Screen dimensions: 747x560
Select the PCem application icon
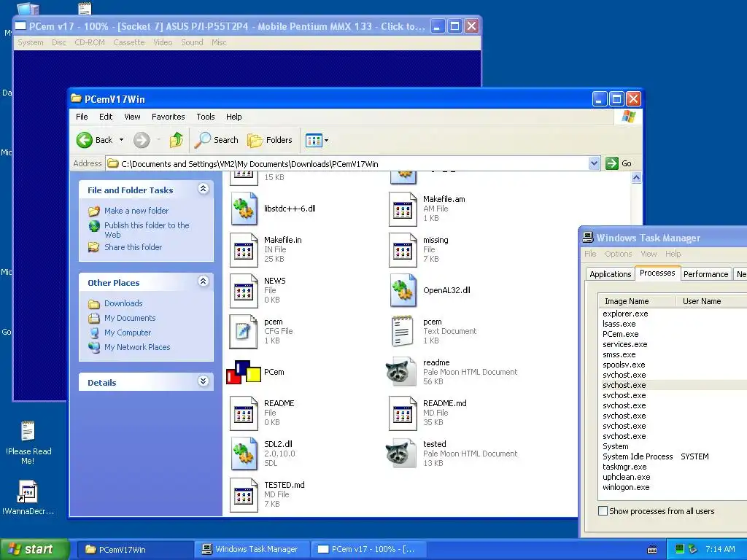244,373
